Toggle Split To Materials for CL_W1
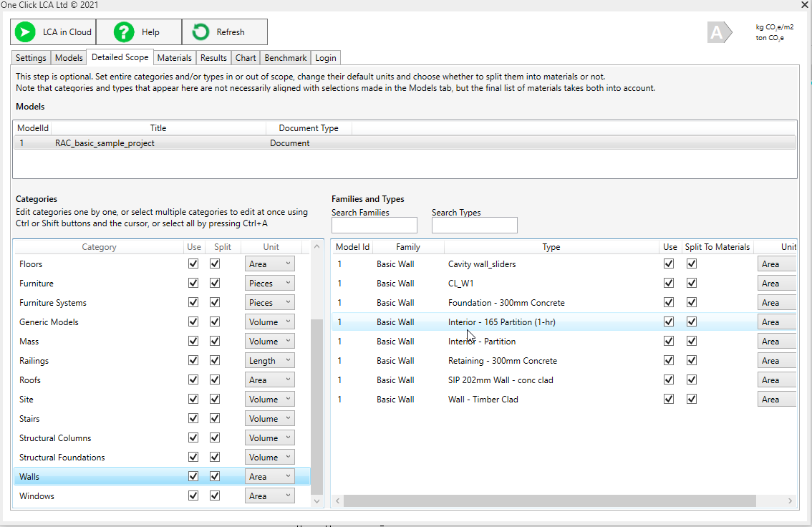Image resolution: width=812 pixels, height=527 pixels. pos(692,284)
